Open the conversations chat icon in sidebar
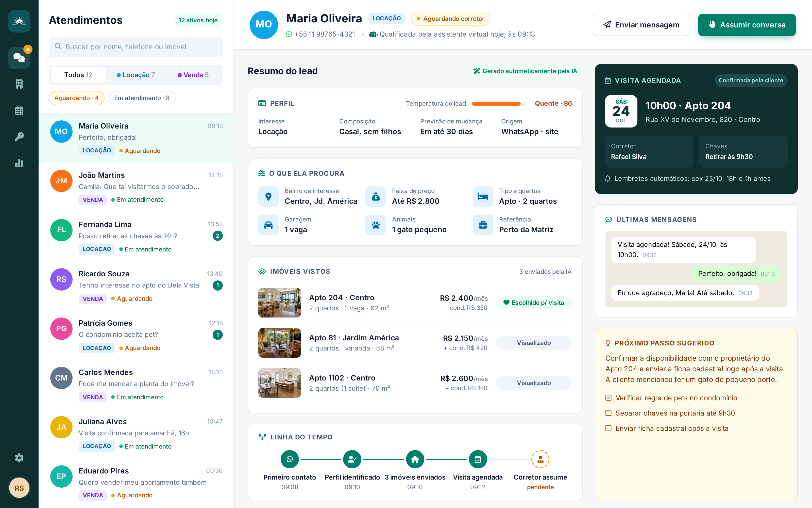 click(x=19, y=57)
